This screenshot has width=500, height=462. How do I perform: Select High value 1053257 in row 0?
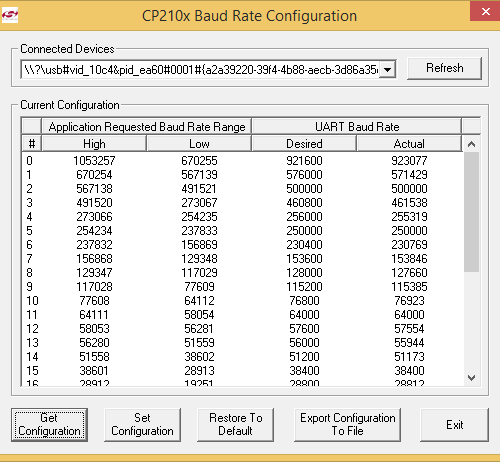click(x=94, y=161)
